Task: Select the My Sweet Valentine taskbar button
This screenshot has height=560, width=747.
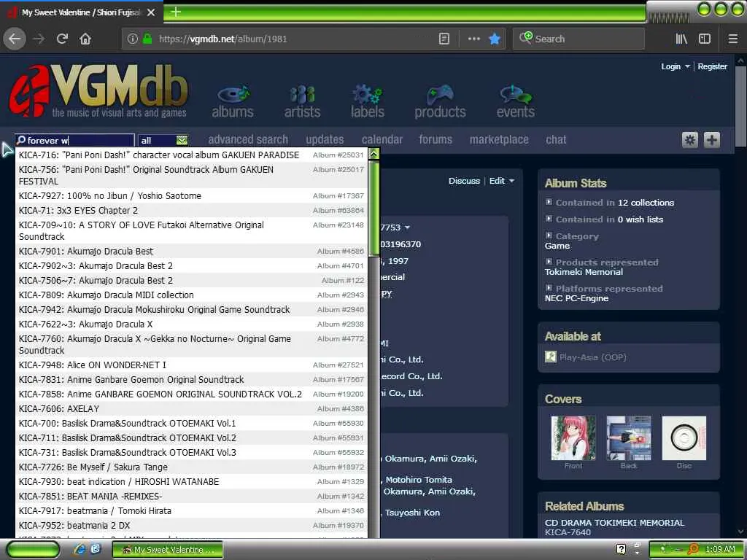Action: [x=168, y=550]
